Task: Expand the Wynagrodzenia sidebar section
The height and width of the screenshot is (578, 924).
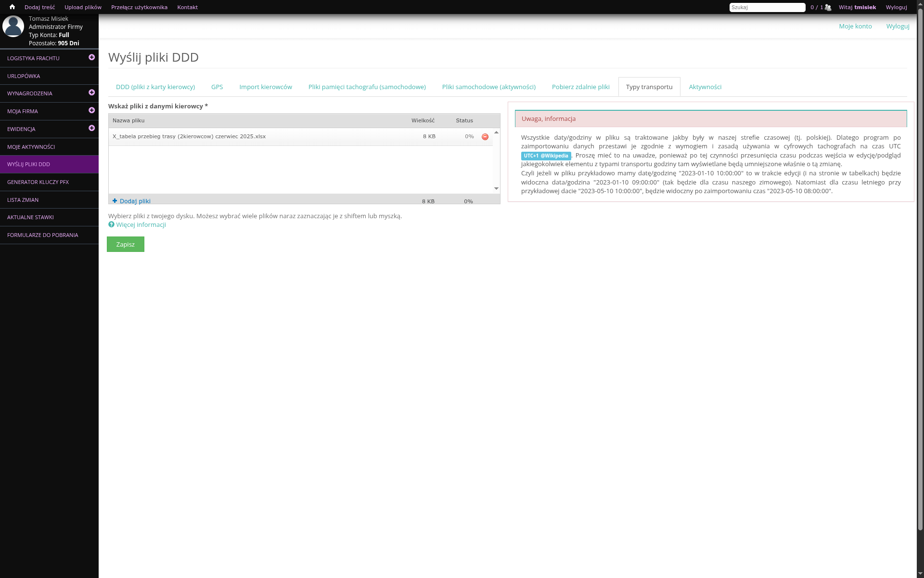Action: pos(91,92)
